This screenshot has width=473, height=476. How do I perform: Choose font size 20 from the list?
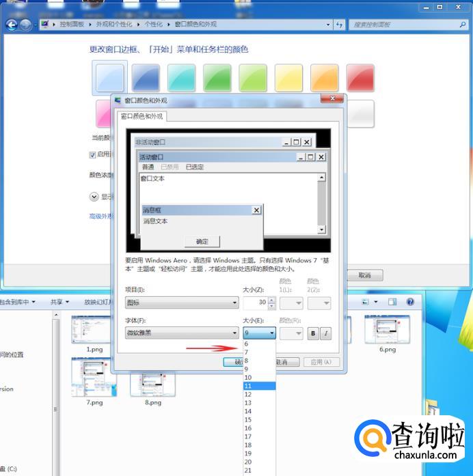(259, 462)
